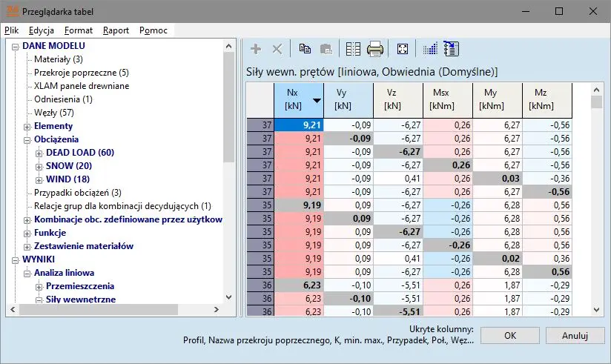Click the blue bar chart icon

430,49
